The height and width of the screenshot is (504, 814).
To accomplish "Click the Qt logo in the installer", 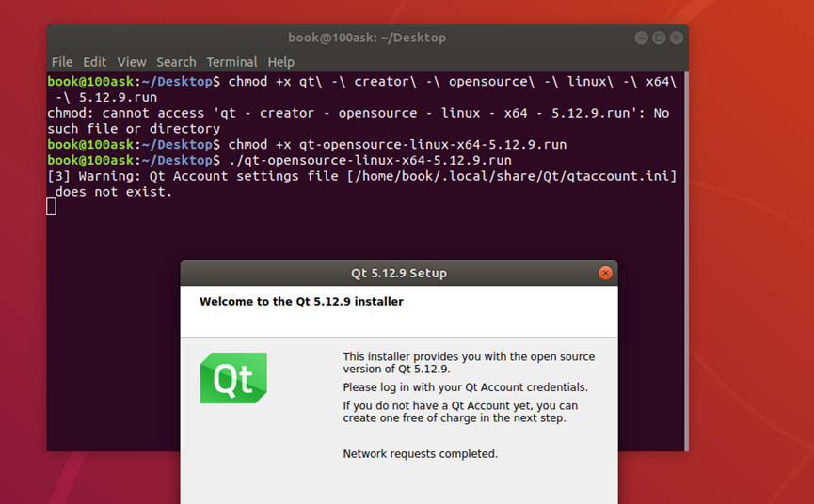I will click(233, 378).
